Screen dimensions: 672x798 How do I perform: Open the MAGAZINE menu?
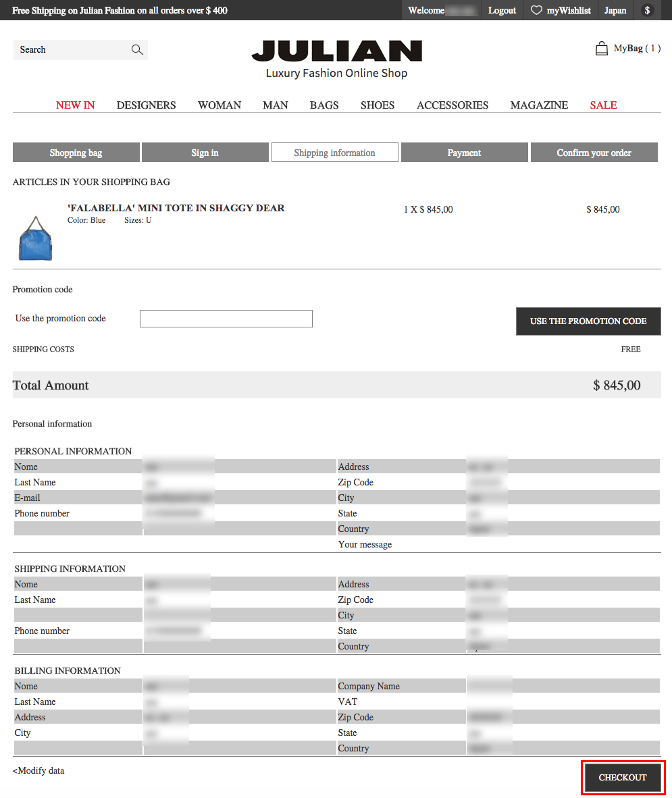tap(539, 105)
